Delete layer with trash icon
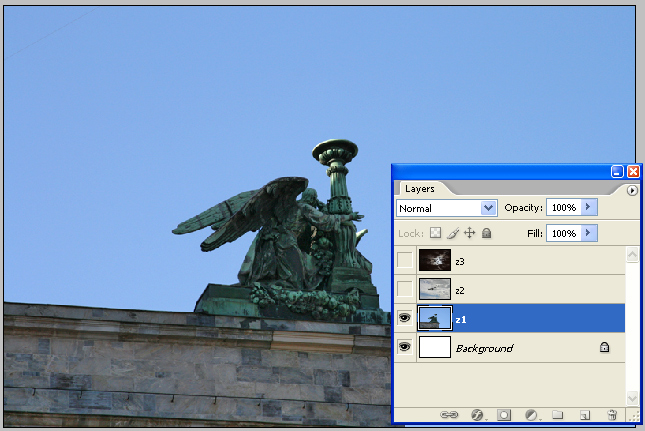 coord(612,415)
